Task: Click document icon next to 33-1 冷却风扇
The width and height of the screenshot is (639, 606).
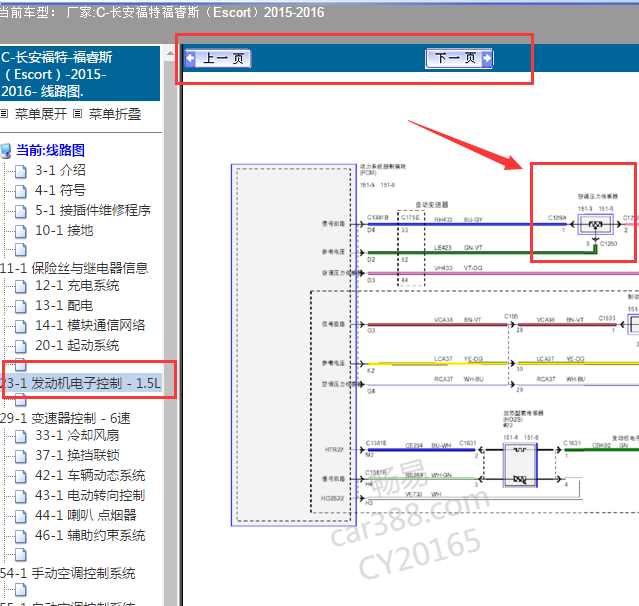Action: 21,436
